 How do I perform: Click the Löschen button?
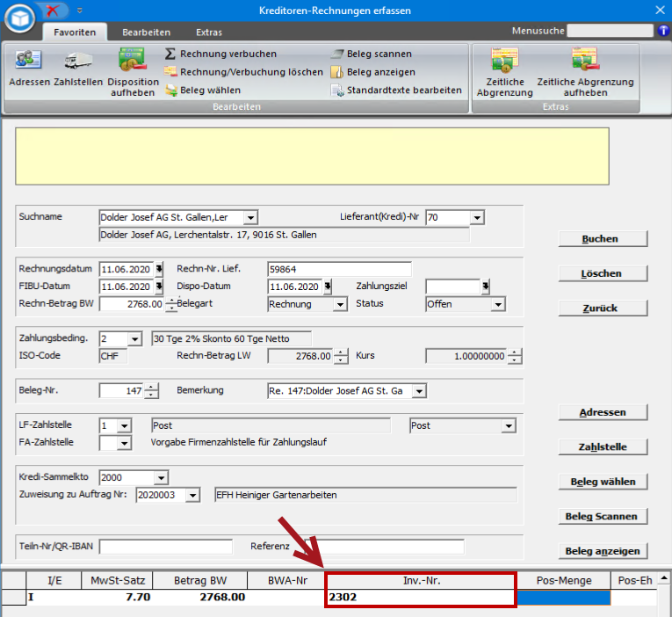click(x=603, y=273)
